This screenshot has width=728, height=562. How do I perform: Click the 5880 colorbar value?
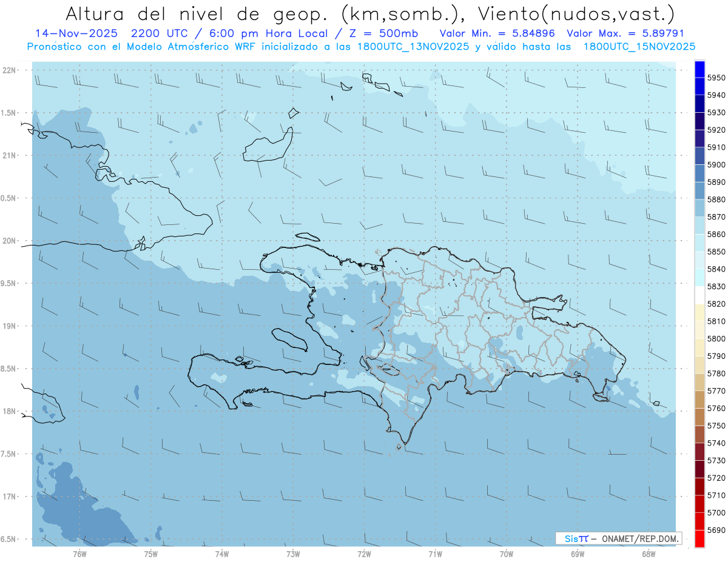pos(716,199)
